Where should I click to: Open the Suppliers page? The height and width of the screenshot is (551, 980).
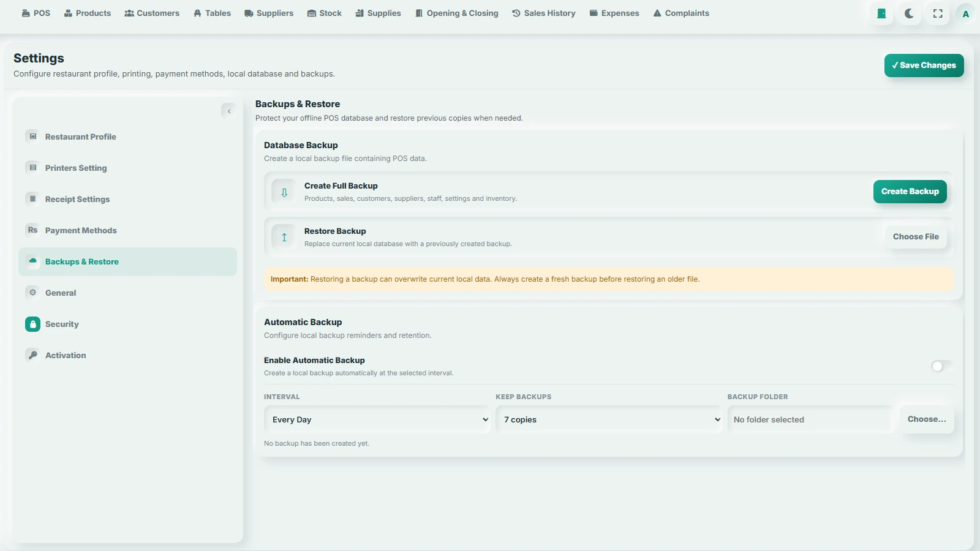point(269,13)
